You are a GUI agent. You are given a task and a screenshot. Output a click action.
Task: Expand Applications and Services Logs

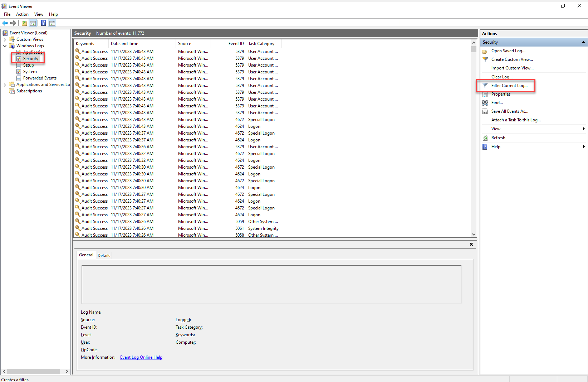click(x=4, y=84)
